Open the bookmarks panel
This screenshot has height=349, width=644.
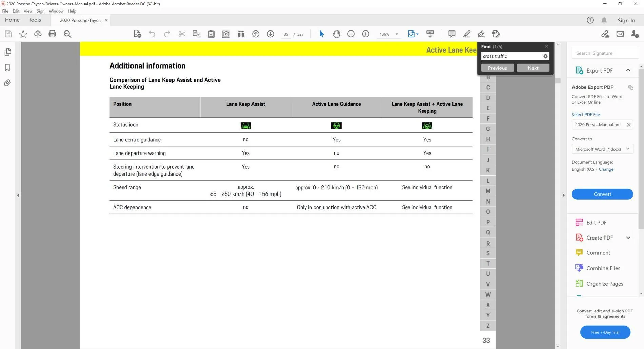(7, 67)
